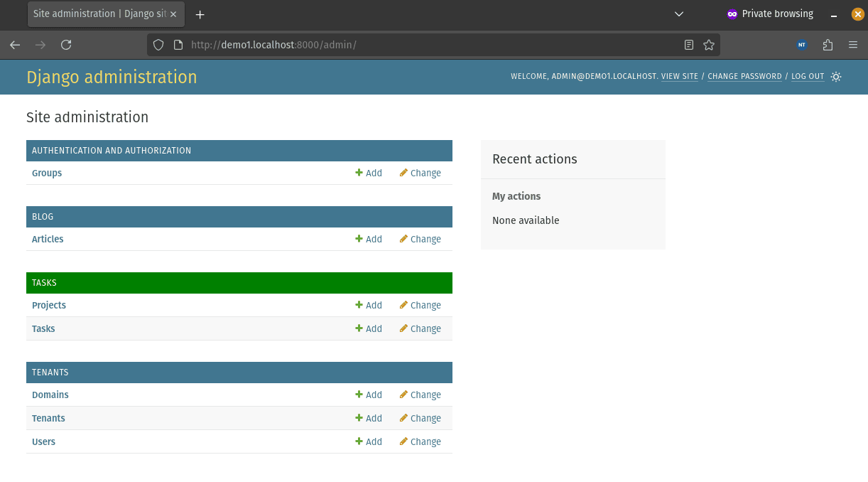Click the shield tracking protection icon
868x482 pixels.
coord(158,45)
